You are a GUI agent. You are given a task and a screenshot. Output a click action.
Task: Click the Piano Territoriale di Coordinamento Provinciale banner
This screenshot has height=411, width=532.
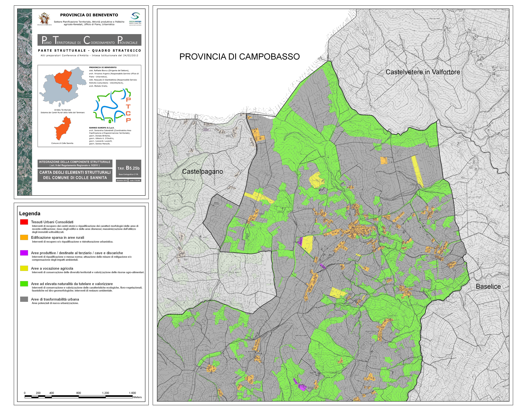[x=89, y=40]
